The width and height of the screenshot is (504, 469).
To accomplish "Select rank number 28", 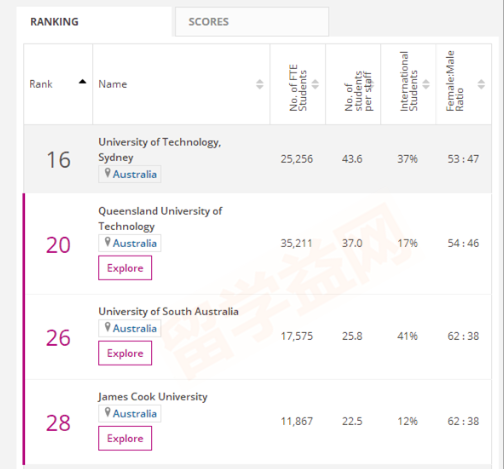I will coord(58,423).
